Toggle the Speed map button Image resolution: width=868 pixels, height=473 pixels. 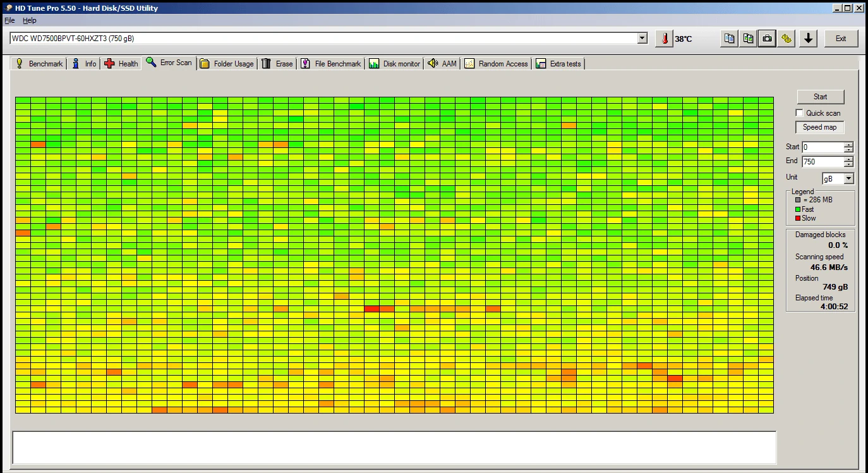(x=819, y=127)
